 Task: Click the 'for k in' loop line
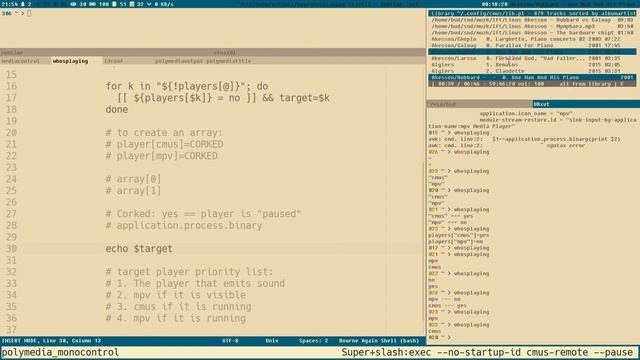click(187, 86)
